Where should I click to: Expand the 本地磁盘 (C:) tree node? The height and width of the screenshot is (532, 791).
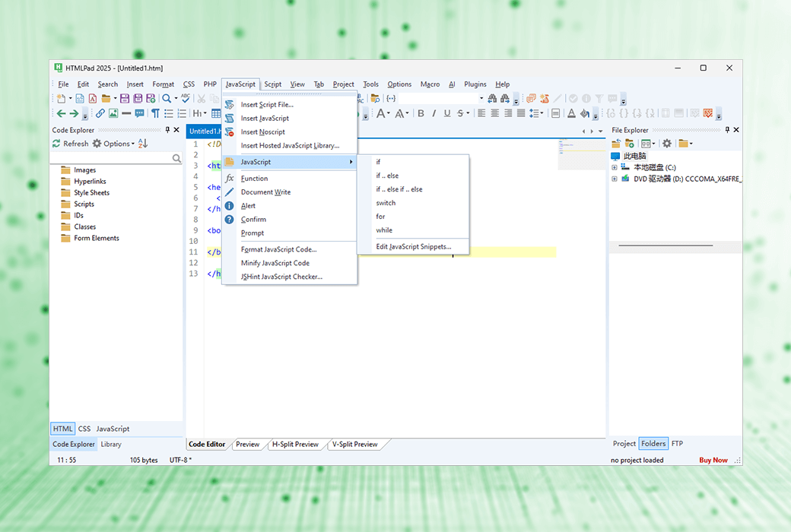coord(615,167)
